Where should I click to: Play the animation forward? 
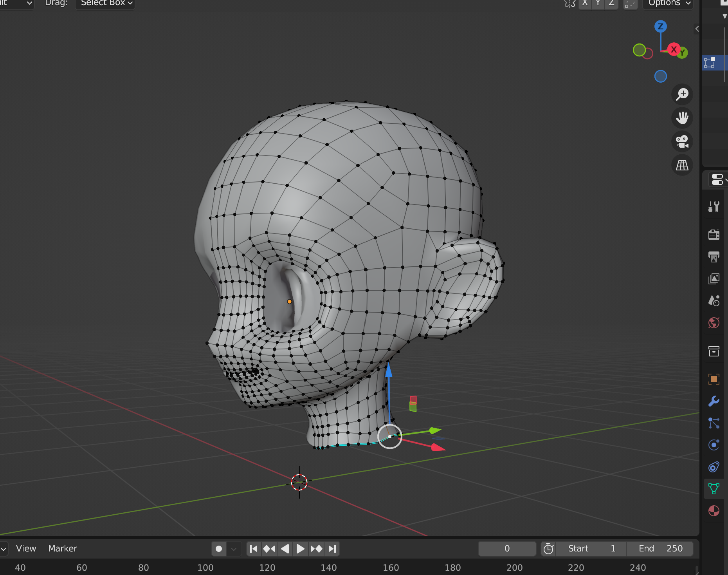point(300,549)
